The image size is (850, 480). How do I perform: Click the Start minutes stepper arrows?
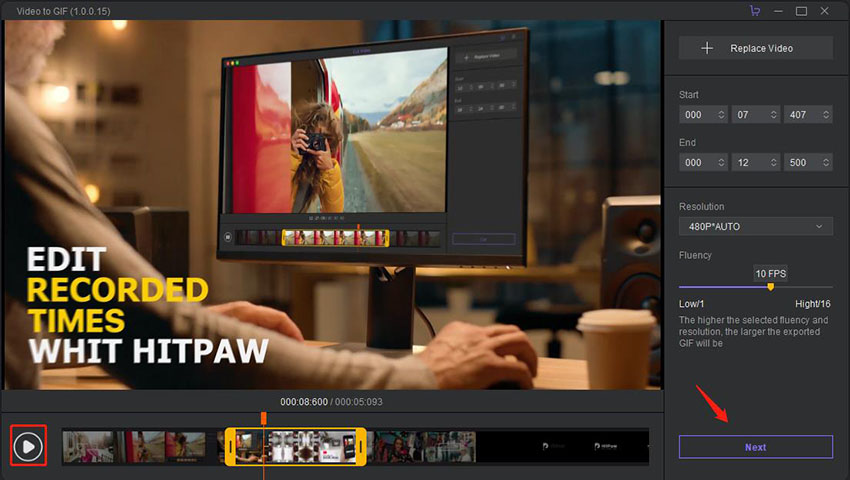click(x=721, y=114)
